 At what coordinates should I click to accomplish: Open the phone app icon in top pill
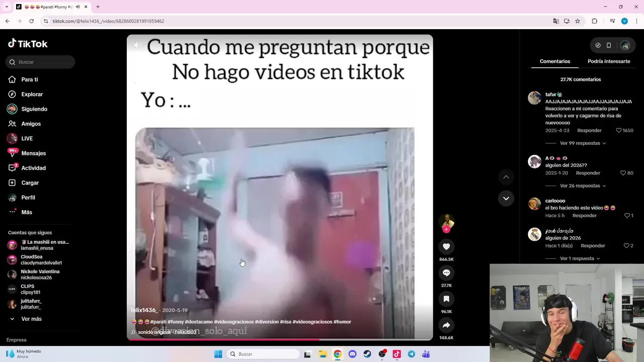(x=609, y=45)
